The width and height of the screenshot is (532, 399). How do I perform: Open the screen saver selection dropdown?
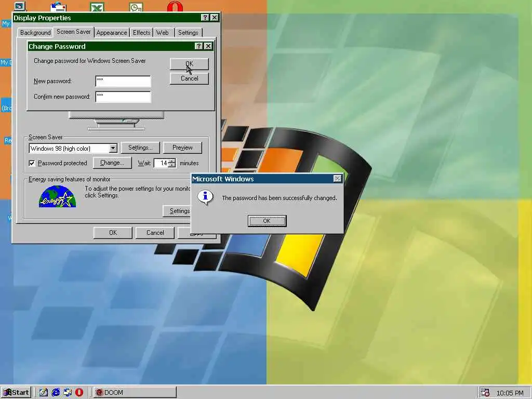[x=113, y=148]
